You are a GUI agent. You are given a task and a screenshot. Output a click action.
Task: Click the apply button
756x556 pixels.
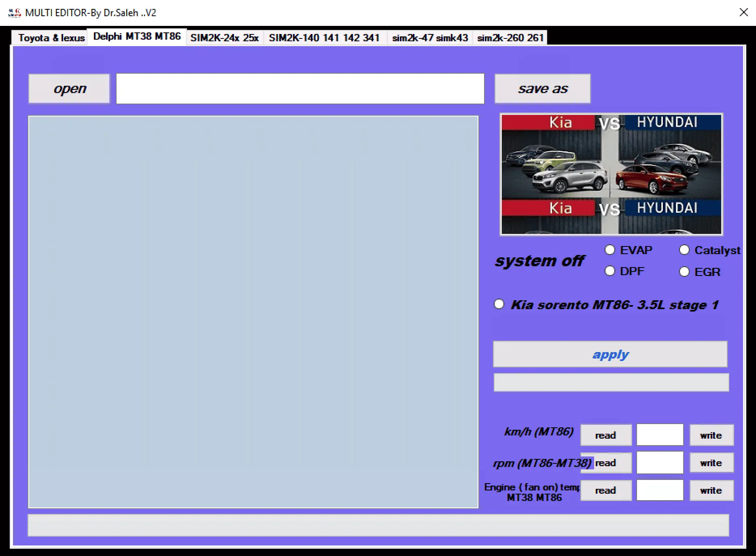click(610, 354)
